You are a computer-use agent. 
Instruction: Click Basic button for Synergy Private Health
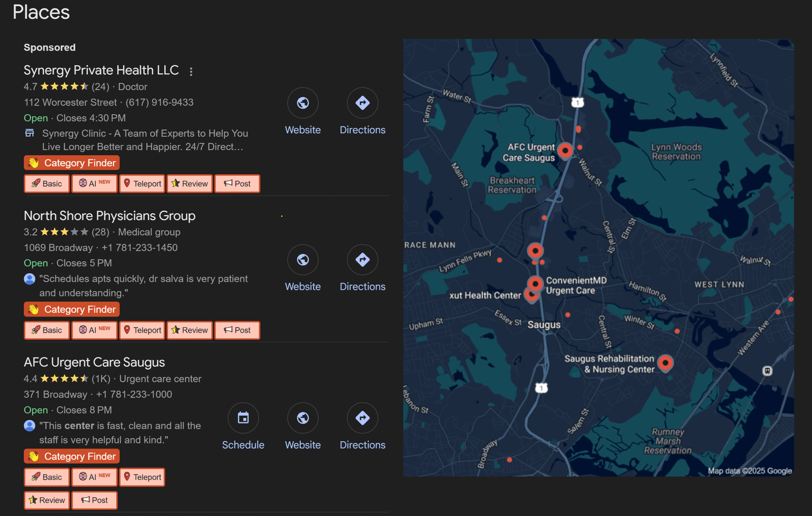click(x=47, y=183)
